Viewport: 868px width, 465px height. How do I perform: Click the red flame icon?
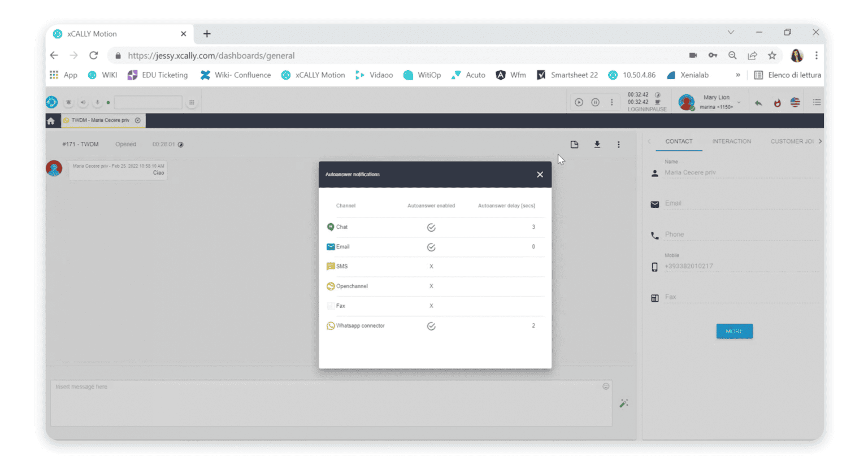tap(777, 103)
